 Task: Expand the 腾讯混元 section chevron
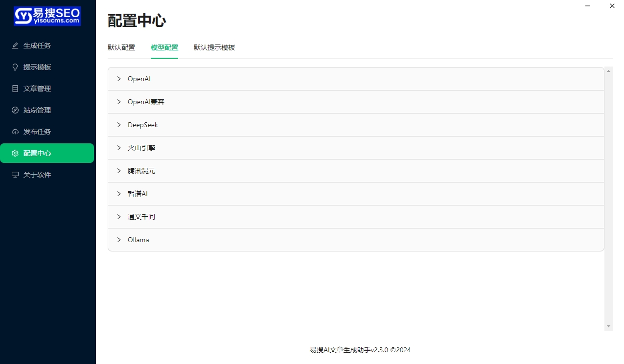coord(119,171)
